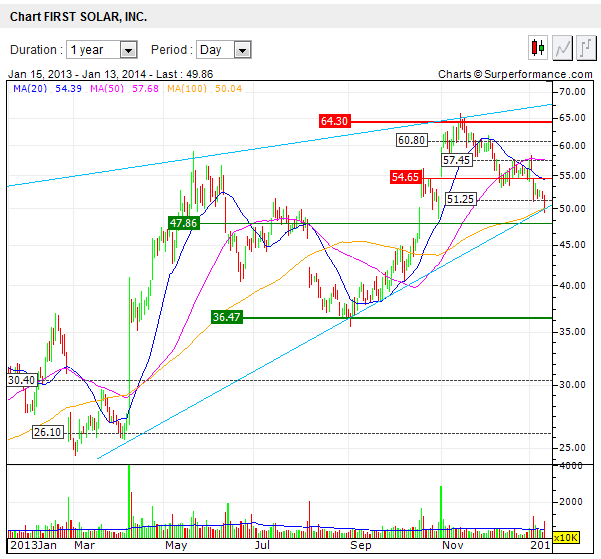Click the 64.30 red resistance label

pyautogui.click(x=334, y=121)
